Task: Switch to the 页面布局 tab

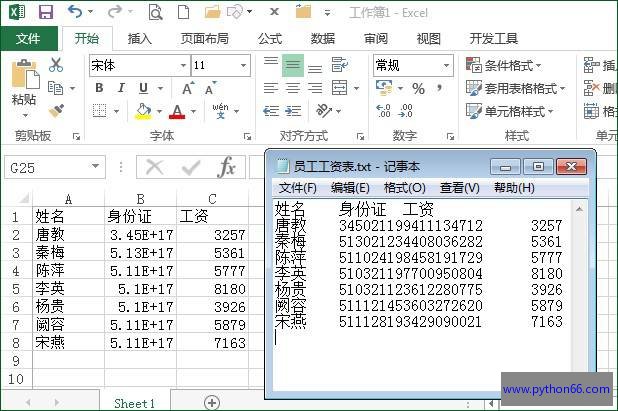Action: (205, 39)
